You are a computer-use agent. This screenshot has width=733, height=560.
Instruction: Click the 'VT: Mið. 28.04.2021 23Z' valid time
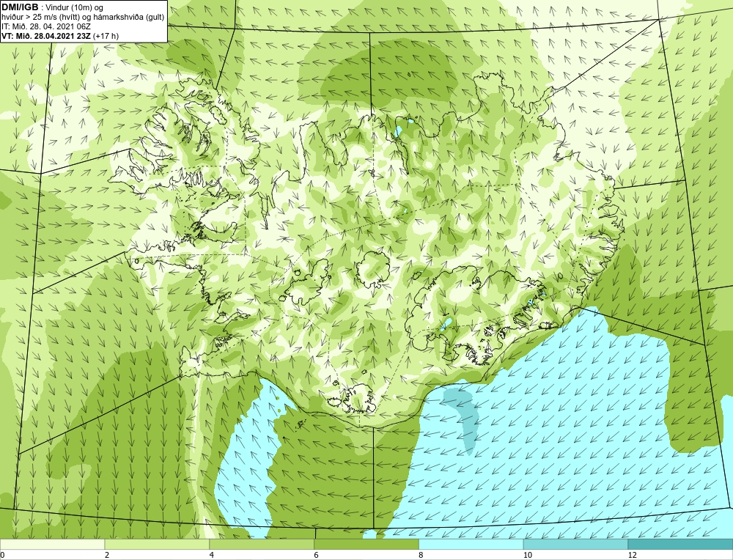coord(46,36)
